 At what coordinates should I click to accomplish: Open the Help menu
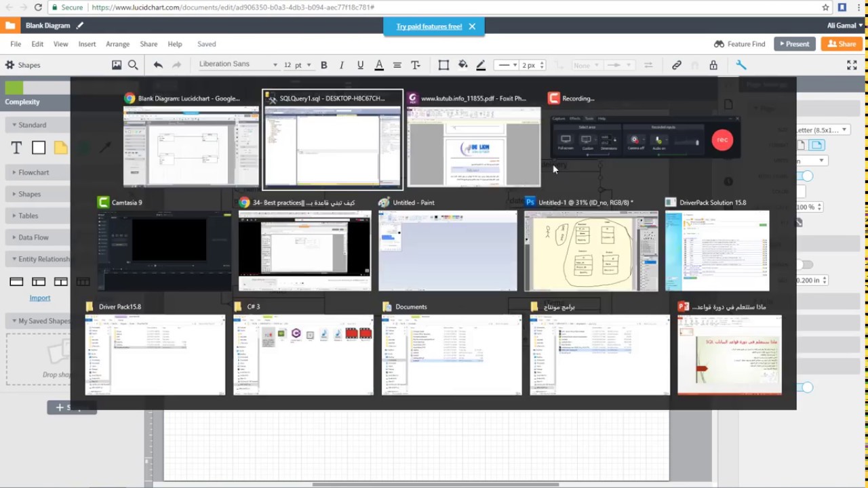click(175, 44)
